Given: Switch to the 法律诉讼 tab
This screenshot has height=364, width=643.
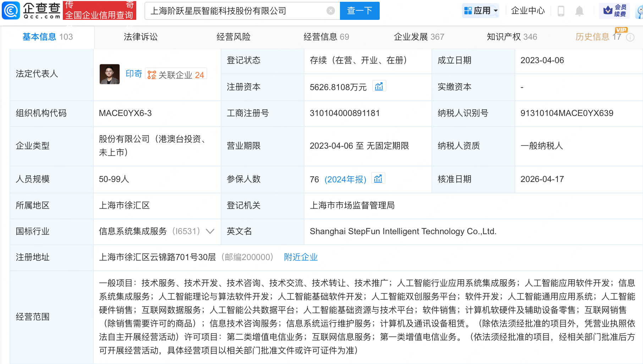Looking at the screenshot, I should 141,37.
